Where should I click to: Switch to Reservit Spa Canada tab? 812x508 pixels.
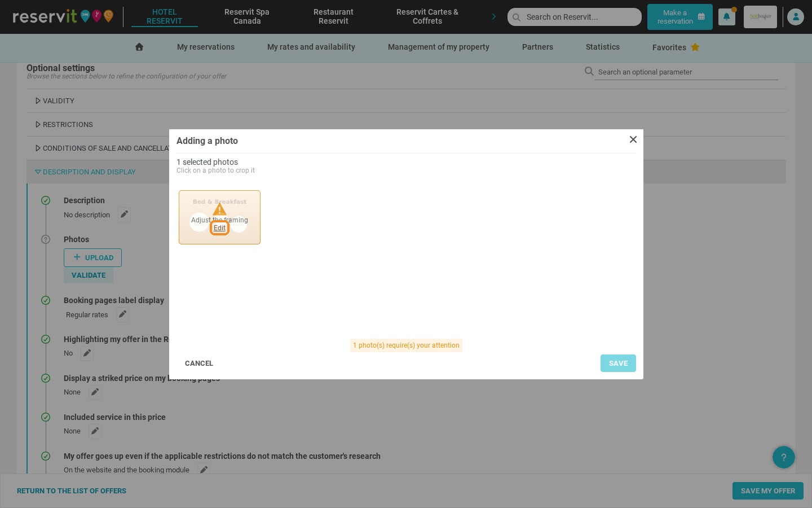click(247, 16)
